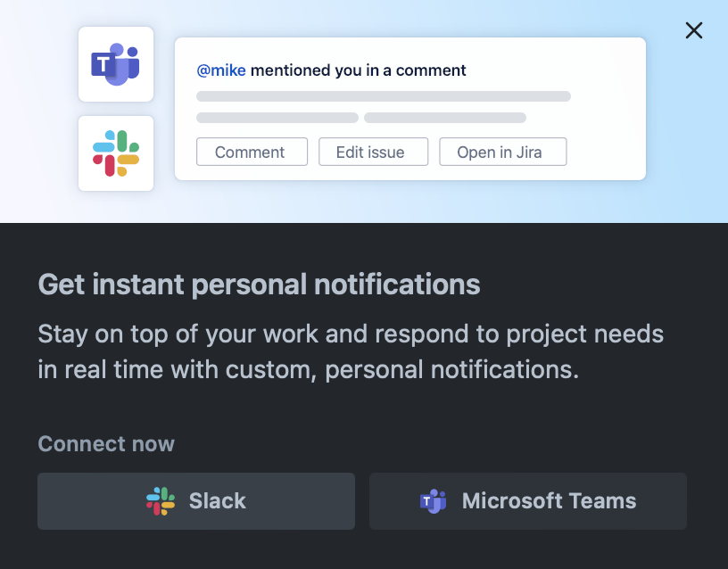Select Open in Jira
Viewport: 728px width, 569px height.
tap(502, 152)
